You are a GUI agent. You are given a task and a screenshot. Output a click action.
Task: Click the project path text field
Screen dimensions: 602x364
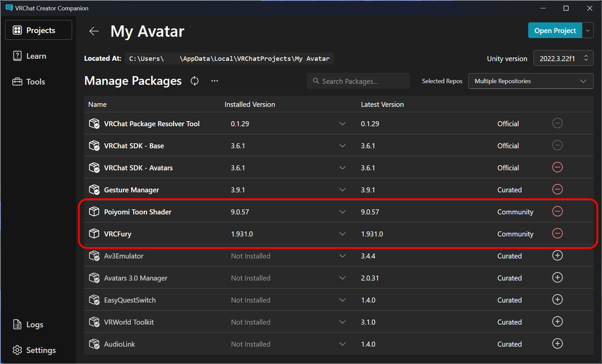(229, 58)
